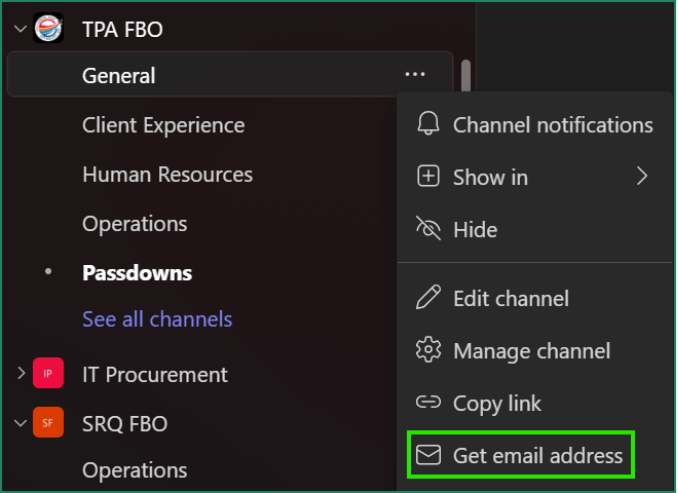Open the Show in submenu arrow

click(642, 177)
